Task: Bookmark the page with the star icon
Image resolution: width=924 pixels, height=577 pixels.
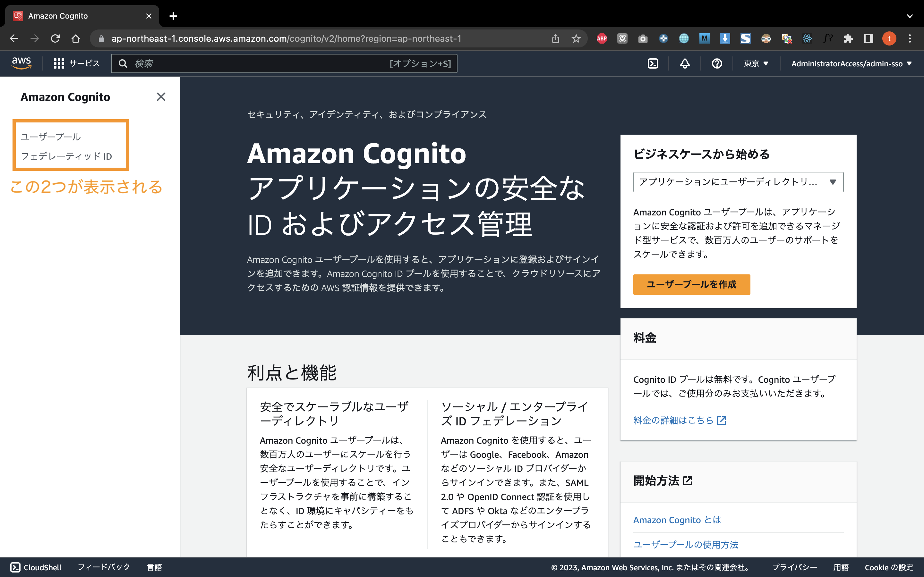Action: click(576, 38)
